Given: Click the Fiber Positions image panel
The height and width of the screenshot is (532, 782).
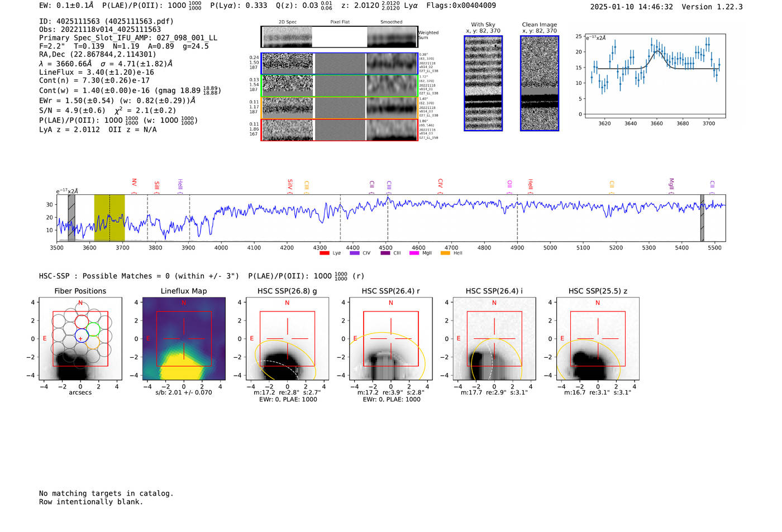Looking at the screenshot, I should pos(80,338).
